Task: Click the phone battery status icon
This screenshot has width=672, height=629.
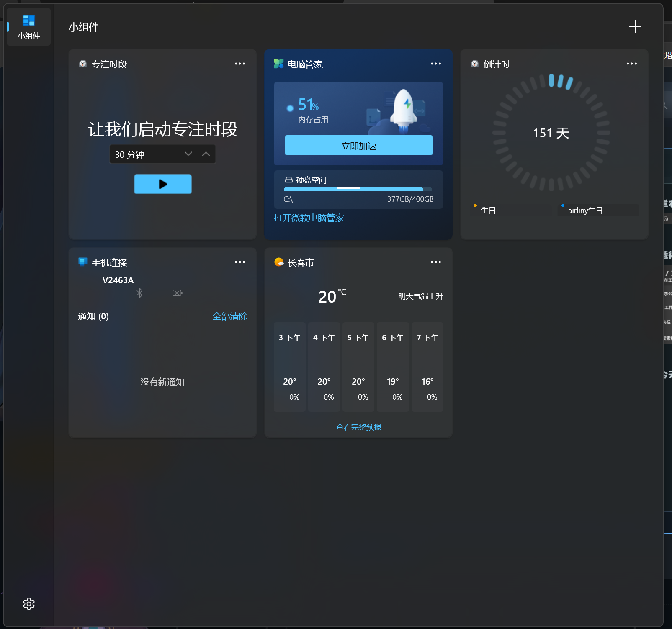Action: [x=178, y=293]
